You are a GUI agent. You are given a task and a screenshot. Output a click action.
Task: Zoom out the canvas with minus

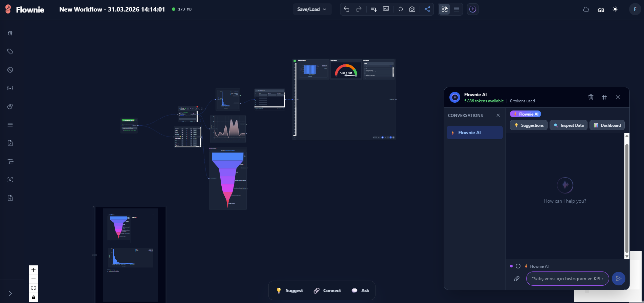click(x=34, y=279)
